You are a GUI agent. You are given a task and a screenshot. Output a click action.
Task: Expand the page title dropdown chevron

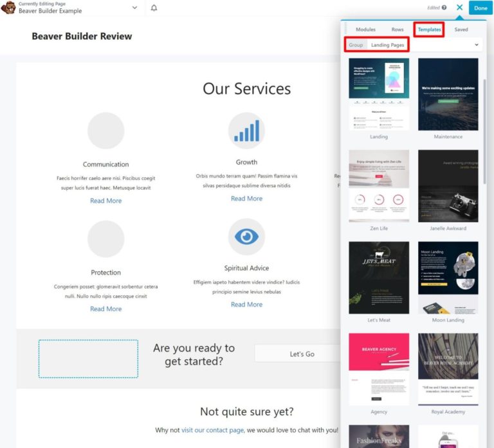[x=134, y=8]
